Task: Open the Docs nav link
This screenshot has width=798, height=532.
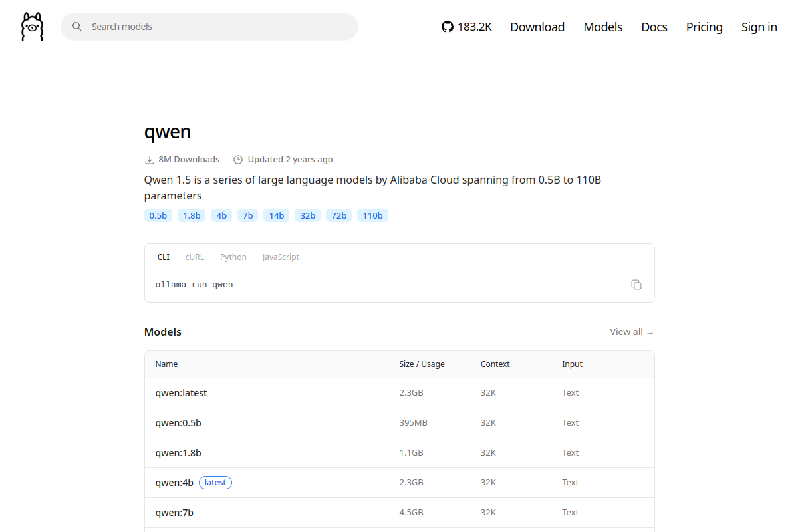Action: [x=654, y=27]
